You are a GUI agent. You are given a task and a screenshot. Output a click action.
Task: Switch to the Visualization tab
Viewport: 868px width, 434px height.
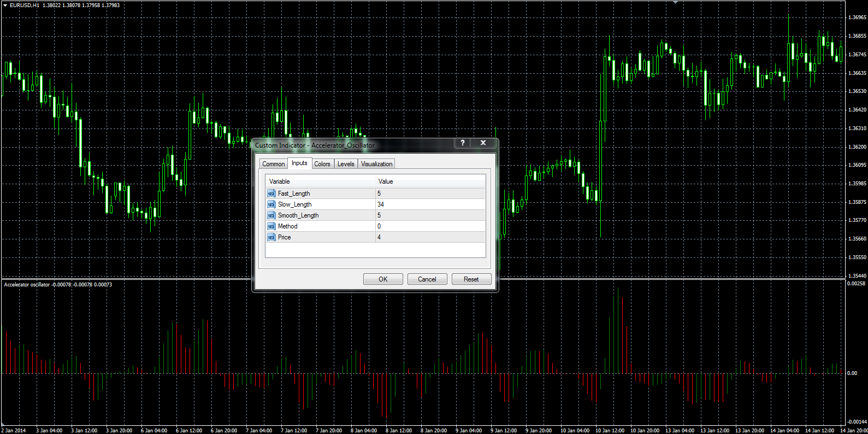click(376, 164)
